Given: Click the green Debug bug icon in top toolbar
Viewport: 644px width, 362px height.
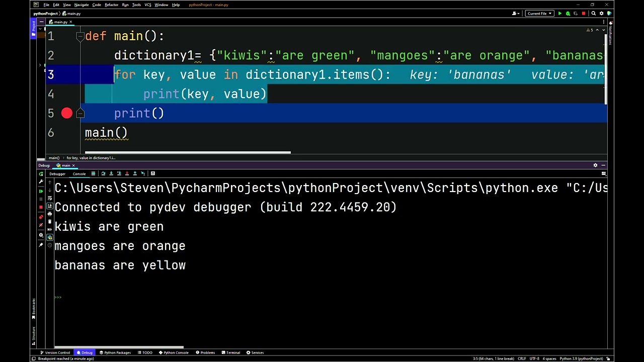Looking at the screenshot, I should point(568,14).
